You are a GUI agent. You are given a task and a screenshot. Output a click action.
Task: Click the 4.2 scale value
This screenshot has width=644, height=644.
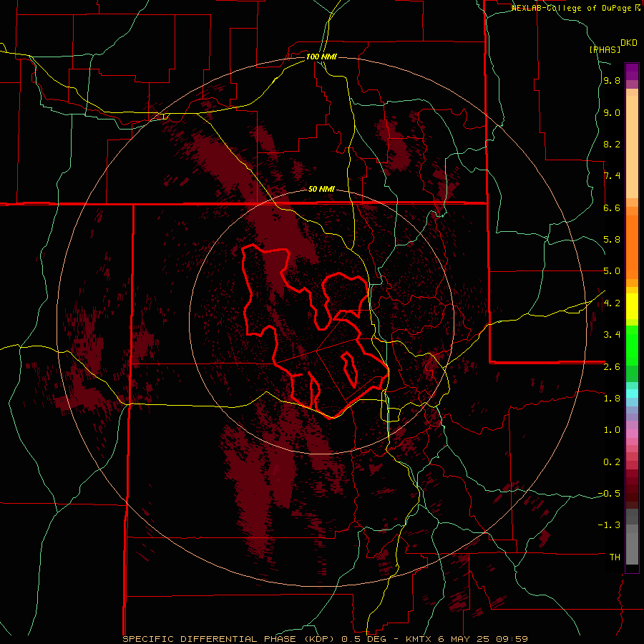point(612,303)
